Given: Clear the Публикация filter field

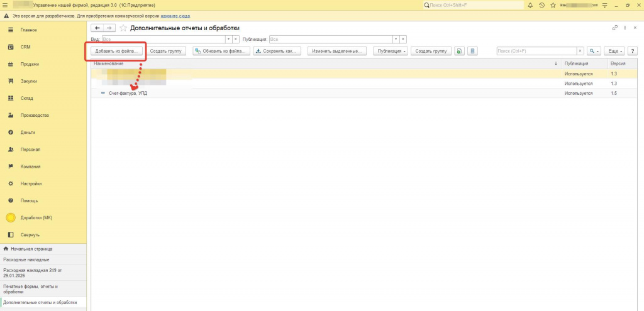Looking at the screenshot, I should [x=403, y=40].
